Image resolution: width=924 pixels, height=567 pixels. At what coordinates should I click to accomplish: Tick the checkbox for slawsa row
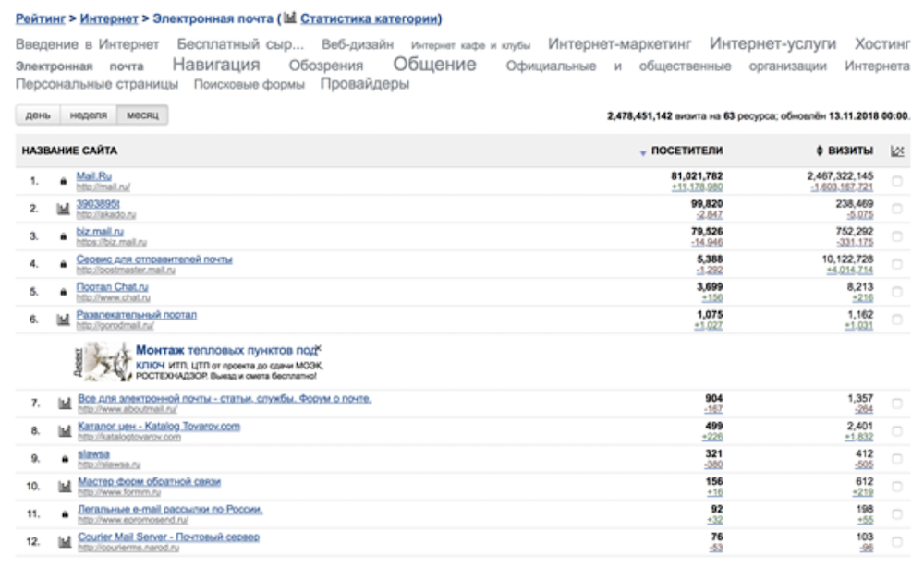(x=897, y=459)
